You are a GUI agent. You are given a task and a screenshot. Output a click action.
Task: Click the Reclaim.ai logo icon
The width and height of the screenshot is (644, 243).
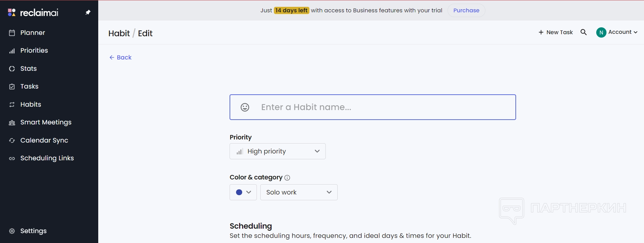click(12, 13)
